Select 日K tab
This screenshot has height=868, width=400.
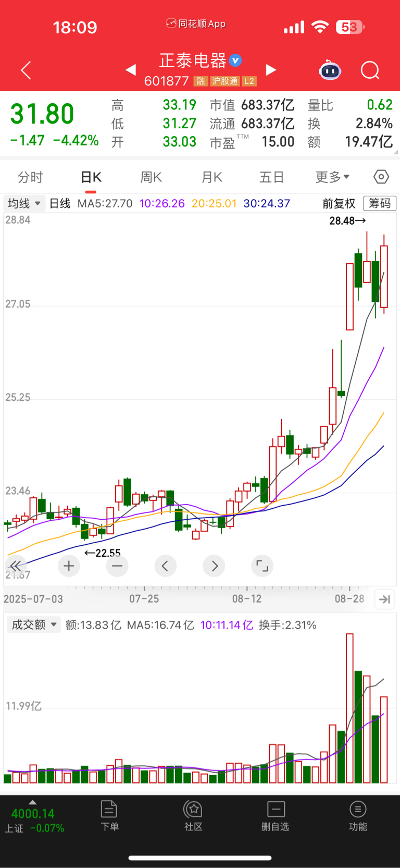[x=91, y=177]
